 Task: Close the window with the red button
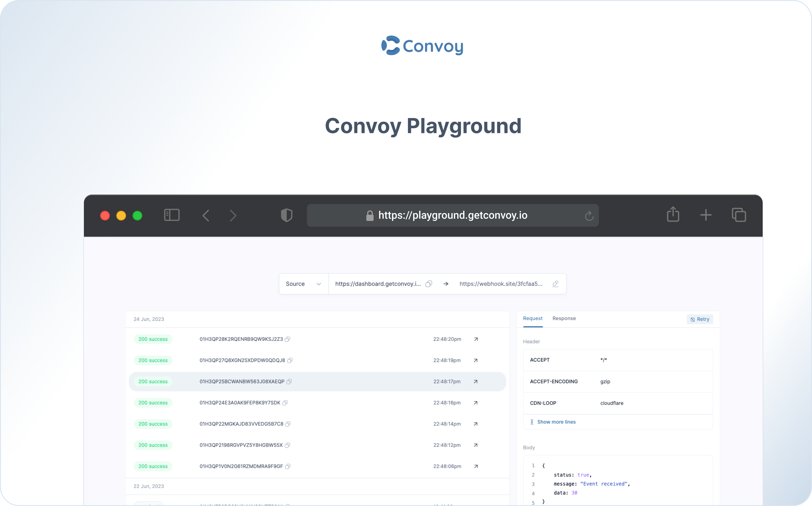[105, 216]
